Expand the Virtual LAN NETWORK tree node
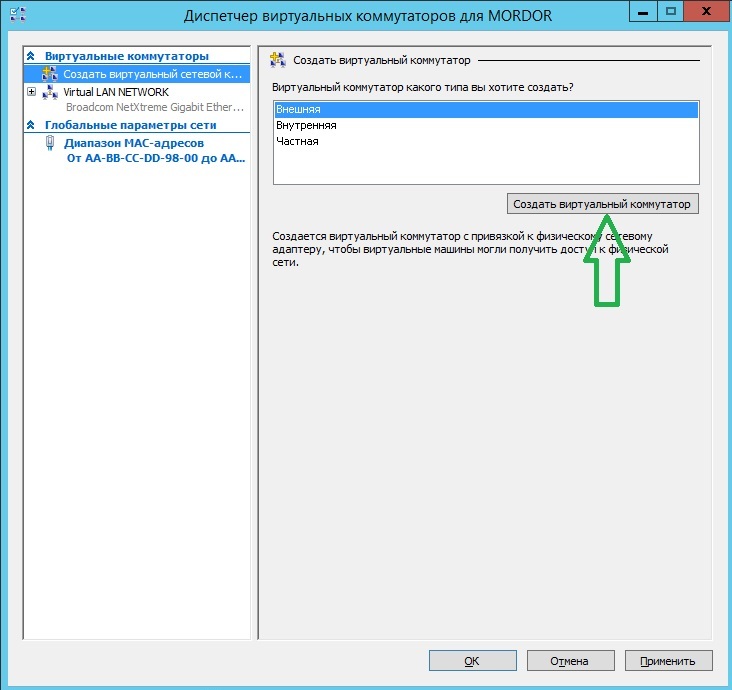This screenshot has height=690, width=732. pos(32,92)
